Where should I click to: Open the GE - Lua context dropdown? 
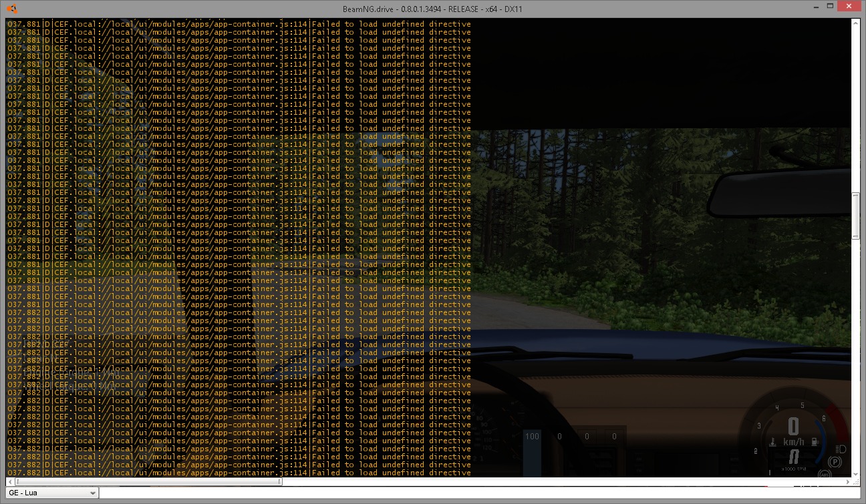[x=51, y=493]
